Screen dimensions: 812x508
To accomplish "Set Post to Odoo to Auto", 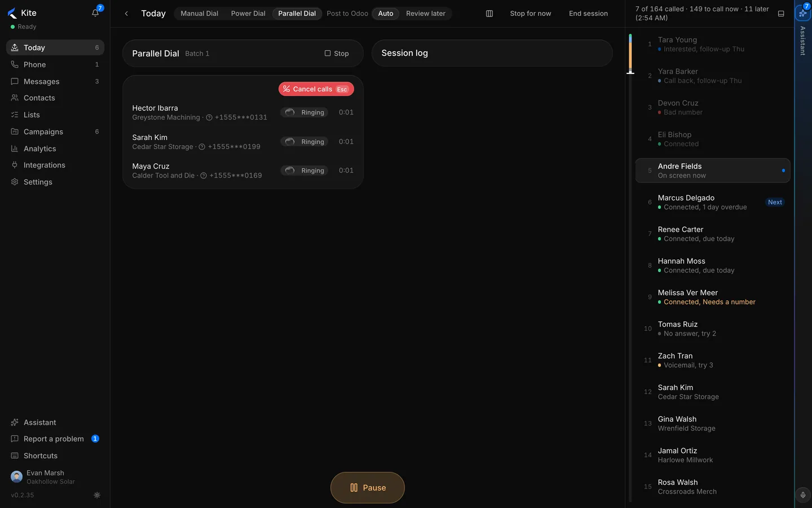I will click(x=386, y=14).
